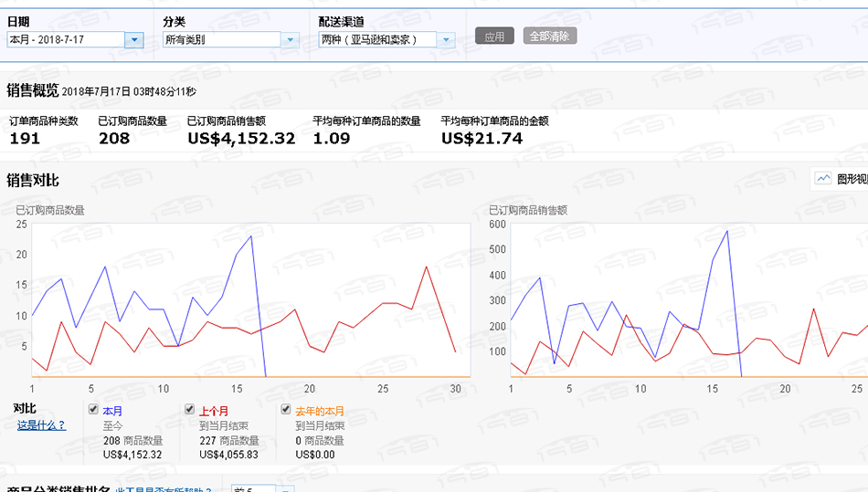
Task: Disable the 去年的本月 comparison checkbox
Action: click(x=286, y=410)
